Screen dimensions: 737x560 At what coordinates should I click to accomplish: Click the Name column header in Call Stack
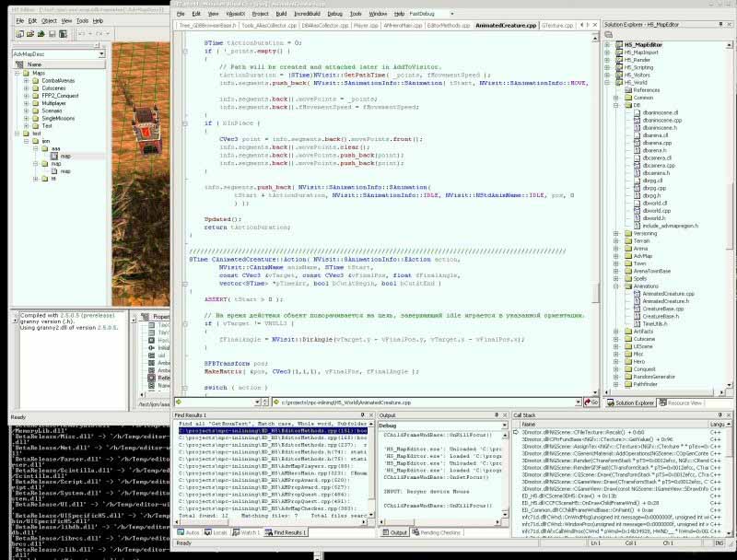tap(529, 424)
